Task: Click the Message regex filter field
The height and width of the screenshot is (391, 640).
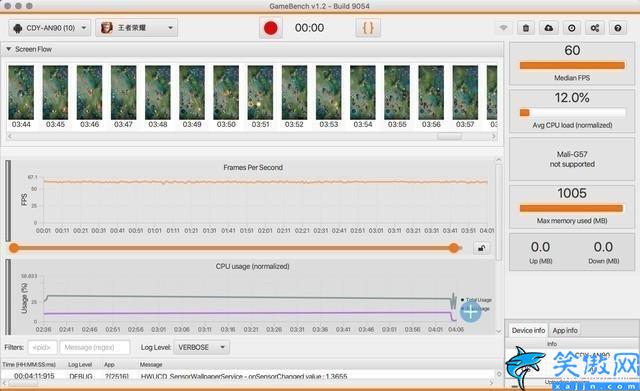Action: click(x=95, y=347)
